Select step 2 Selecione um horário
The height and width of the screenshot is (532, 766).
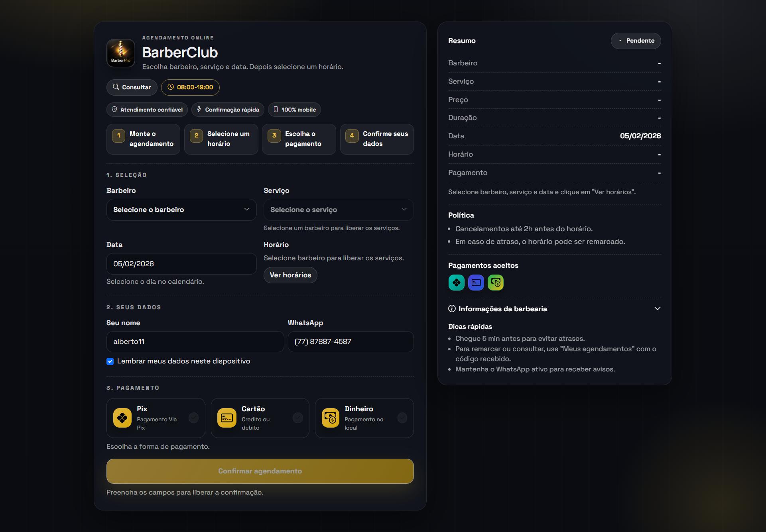[221, 139]
